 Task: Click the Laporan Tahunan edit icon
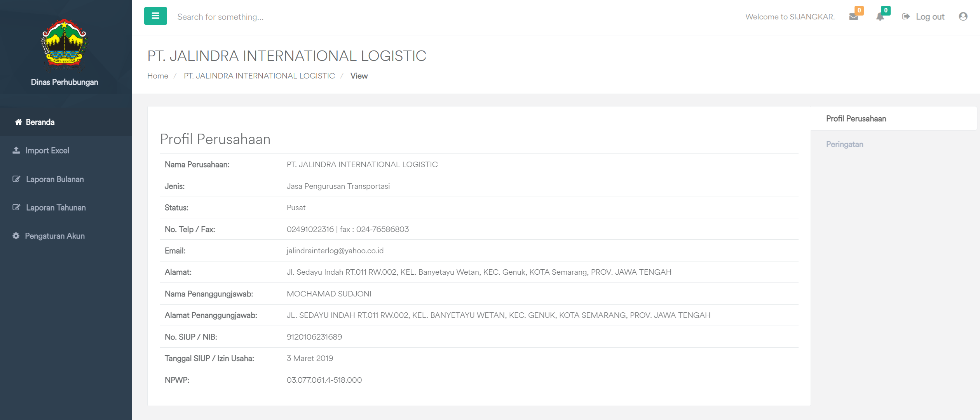coord(16,207)
